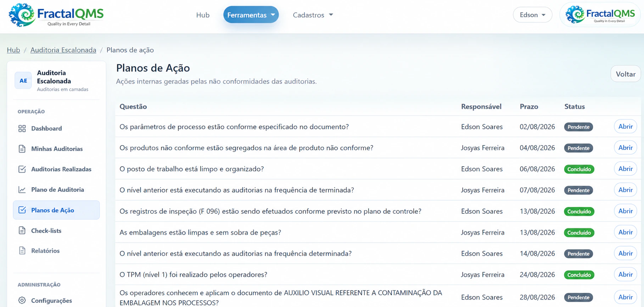Open the Edson user dropdown

[x=532, y=15]
